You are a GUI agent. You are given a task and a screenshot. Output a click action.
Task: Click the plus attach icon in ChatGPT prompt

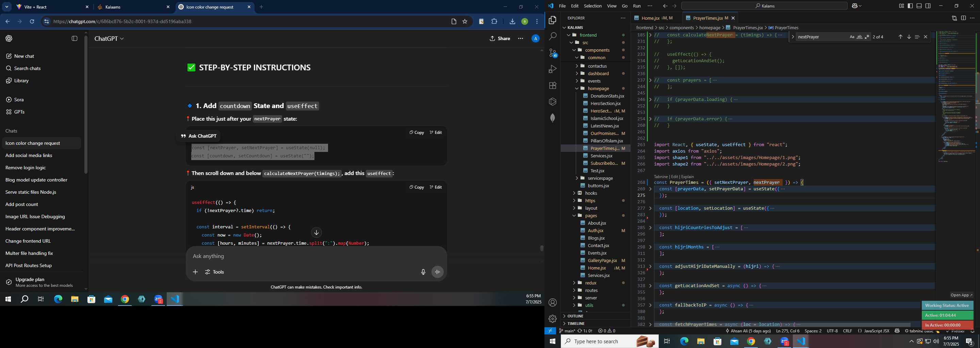(x=195, y=272)
